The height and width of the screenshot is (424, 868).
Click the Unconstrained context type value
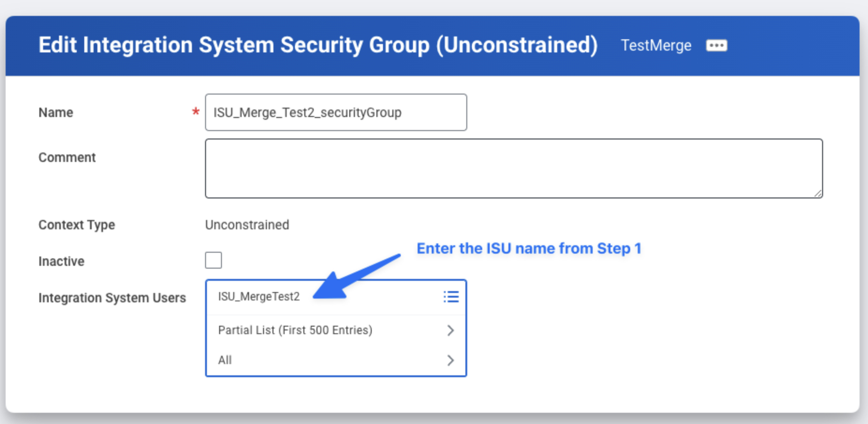point(247,225)
